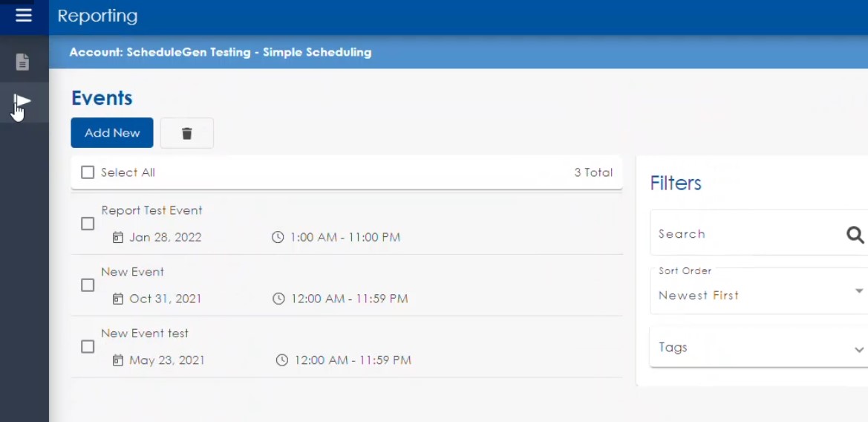Open the document reports sidebar icon

[23, 62]
